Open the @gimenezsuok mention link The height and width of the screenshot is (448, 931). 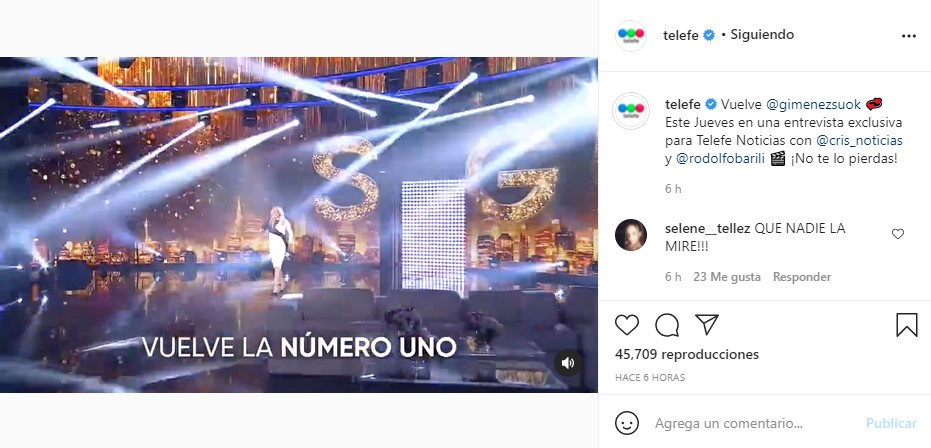point(805,104)
